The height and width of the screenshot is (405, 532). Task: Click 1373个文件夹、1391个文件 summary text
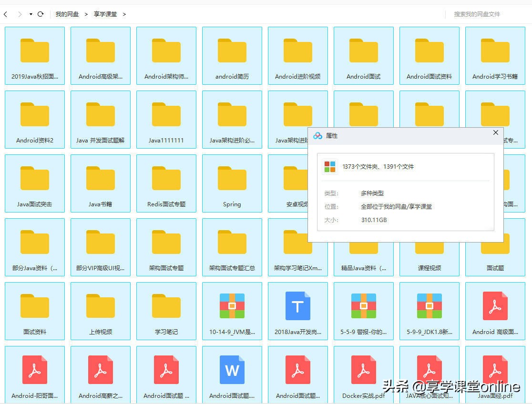(x=378, y=167)
